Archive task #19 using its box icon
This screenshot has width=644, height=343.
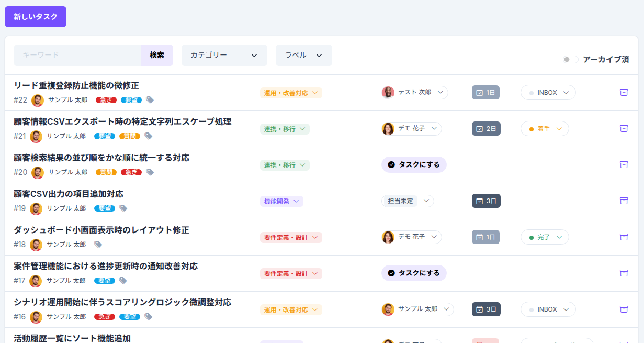(624, 201)
